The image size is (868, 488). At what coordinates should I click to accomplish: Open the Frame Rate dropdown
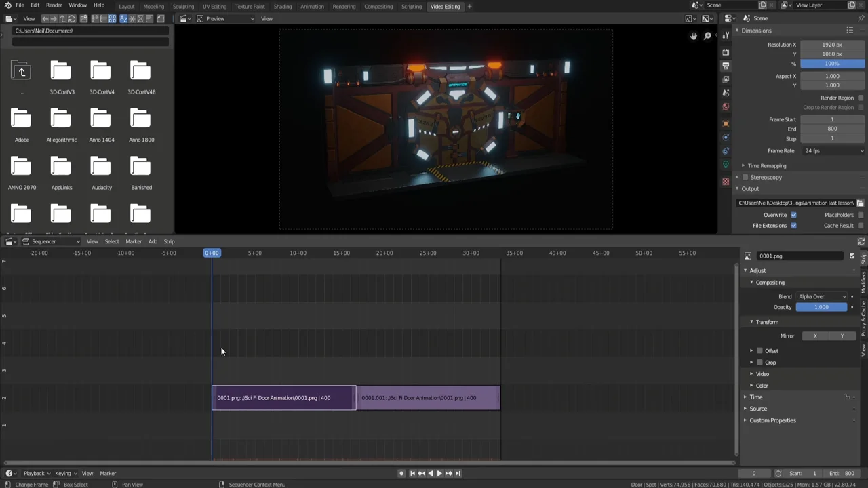pos(834,150)
